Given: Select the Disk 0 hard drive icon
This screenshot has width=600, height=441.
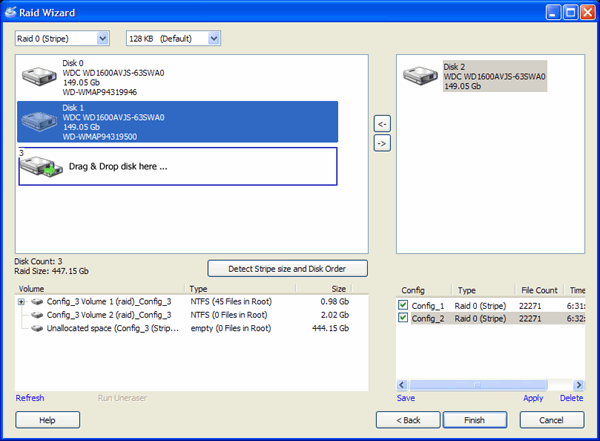Looking at the screenshot, I should coord(39,76).
